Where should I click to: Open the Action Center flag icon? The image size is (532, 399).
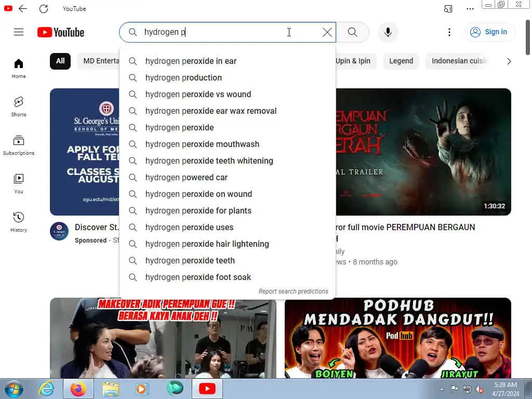point(454,389)
